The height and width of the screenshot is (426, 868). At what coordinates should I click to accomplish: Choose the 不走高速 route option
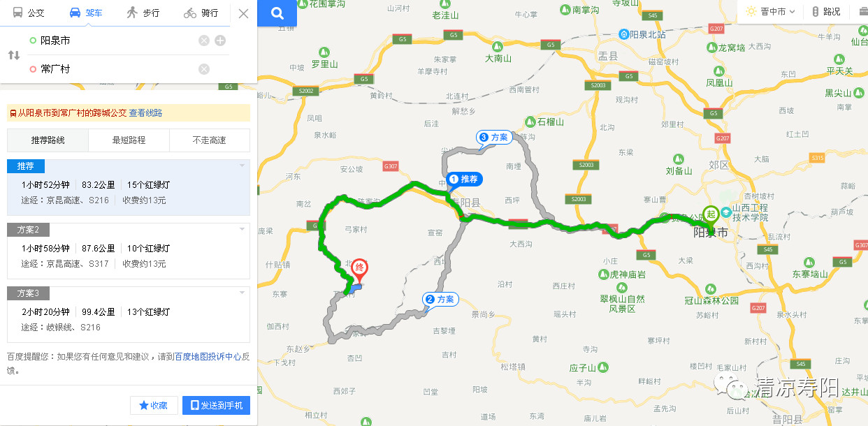pyautogui.click(x=210, y=140)
